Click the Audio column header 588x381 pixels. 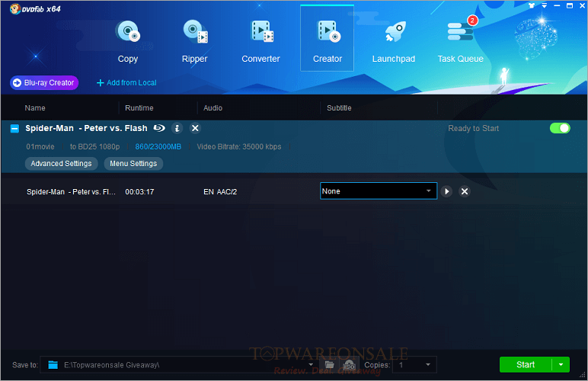click(x=213, y=108)
